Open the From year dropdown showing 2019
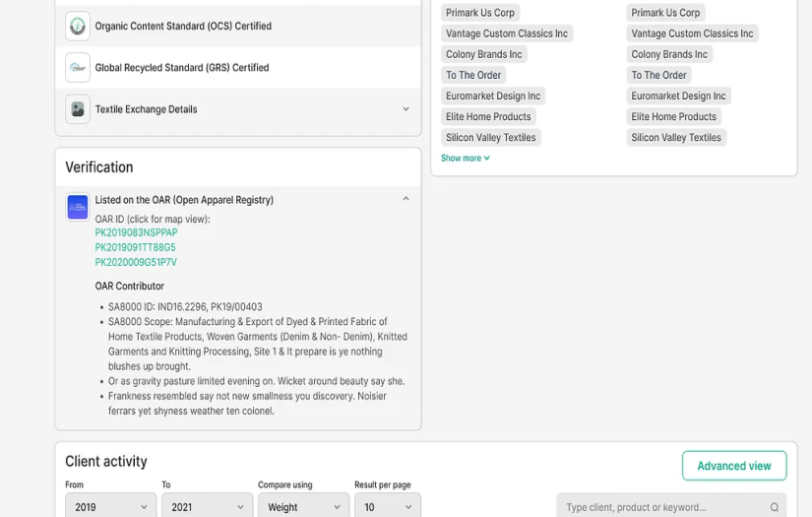This screenshot has height=517, width=812. coord(110,506)
